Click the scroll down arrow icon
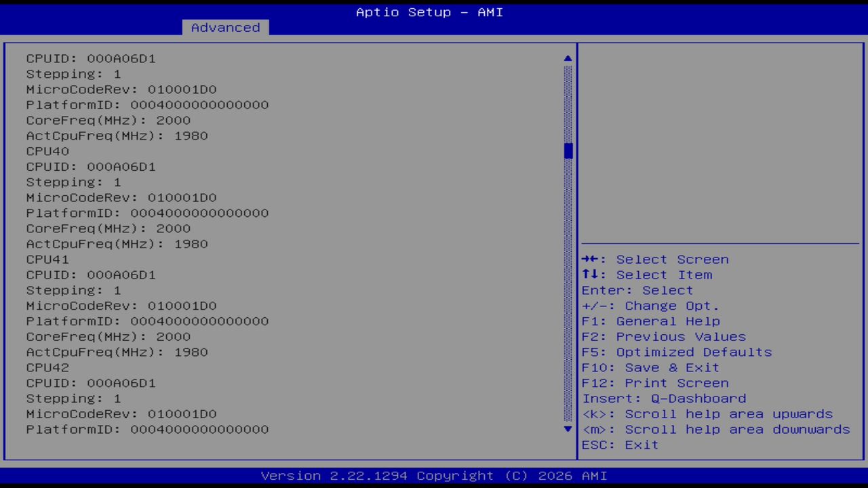868x488 pixels. (x=568, y=429)
